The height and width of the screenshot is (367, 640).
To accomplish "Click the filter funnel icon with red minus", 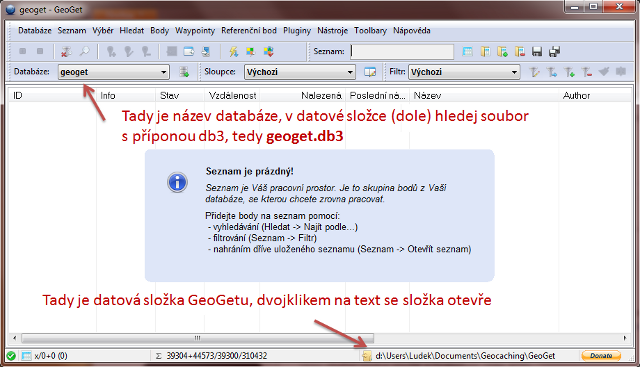I will 587,72.
